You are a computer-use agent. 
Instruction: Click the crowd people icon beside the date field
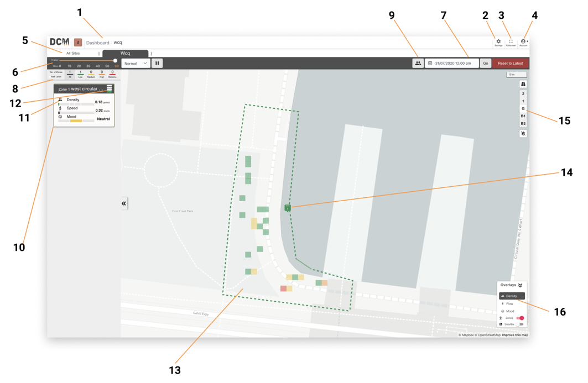[418, 64]
